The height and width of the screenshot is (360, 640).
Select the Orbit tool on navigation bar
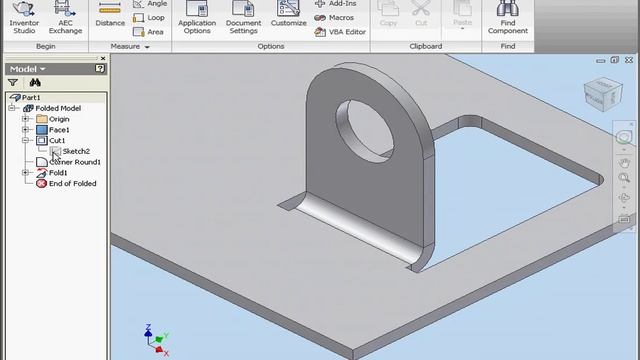pyautogui.click(x=624, y=198)
